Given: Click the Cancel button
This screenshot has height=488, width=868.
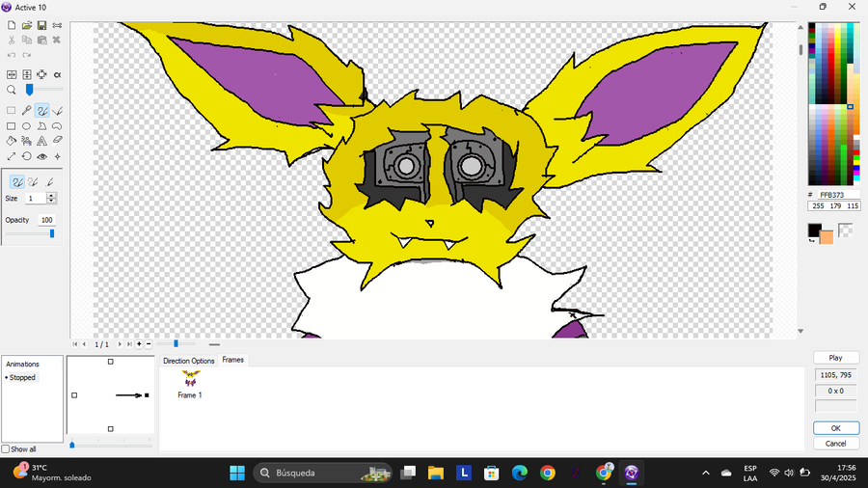Looking at the screenshot, I should pos(836,444).
